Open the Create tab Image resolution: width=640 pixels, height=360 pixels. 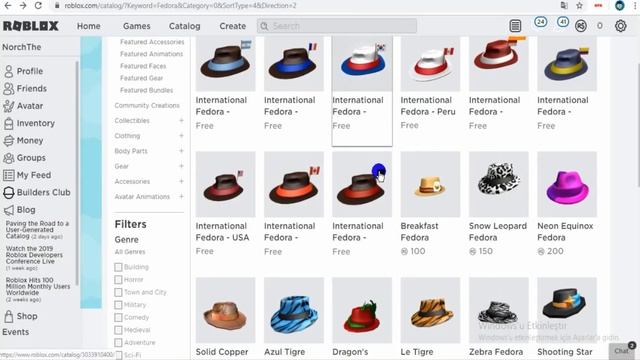pos(233,26)
